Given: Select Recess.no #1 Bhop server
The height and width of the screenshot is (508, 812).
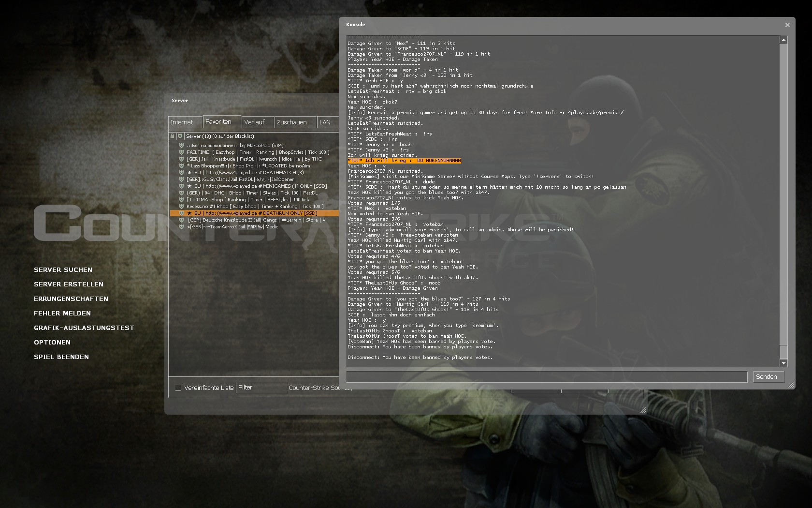Looking at the screenshot, I should [254, 206].
